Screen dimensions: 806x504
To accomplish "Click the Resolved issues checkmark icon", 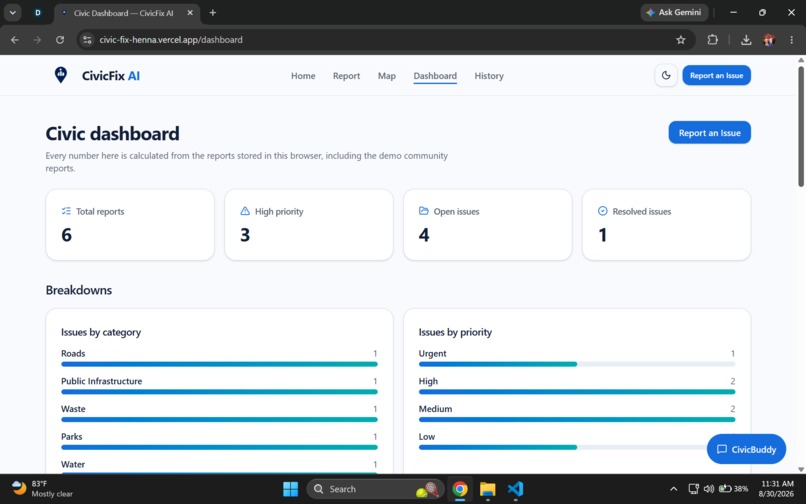I will coord(602,211).
